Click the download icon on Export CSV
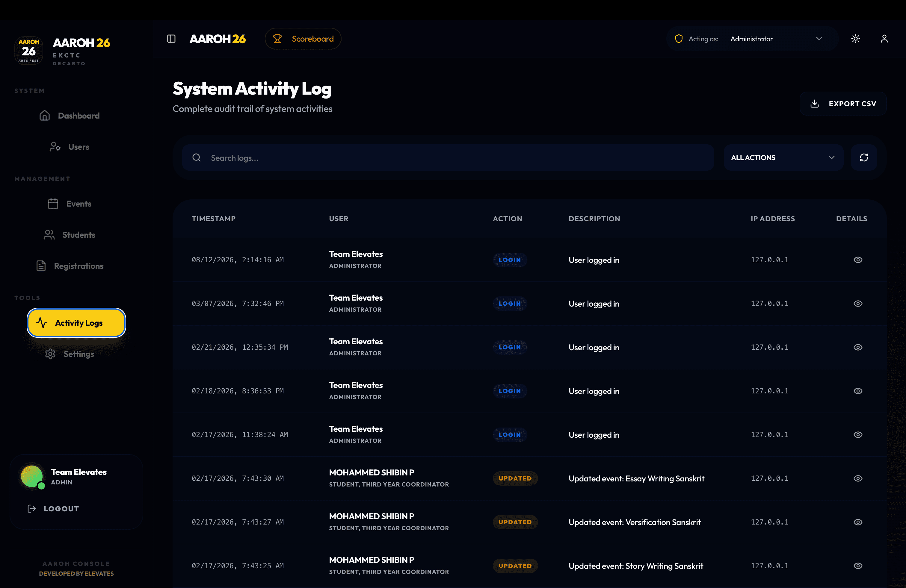This screenshot has width=906, height=588. click(815, 104)
